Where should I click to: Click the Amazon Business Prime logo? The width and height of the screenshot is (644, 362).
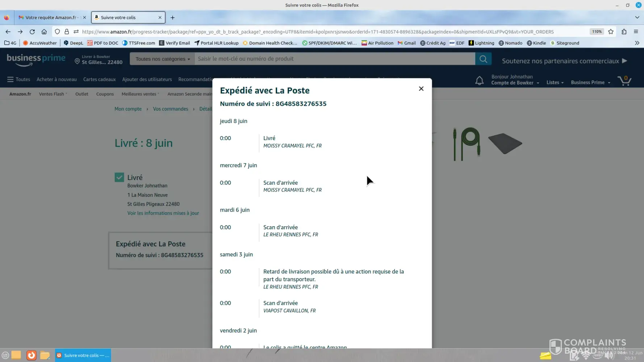click(x=36, y=60)
